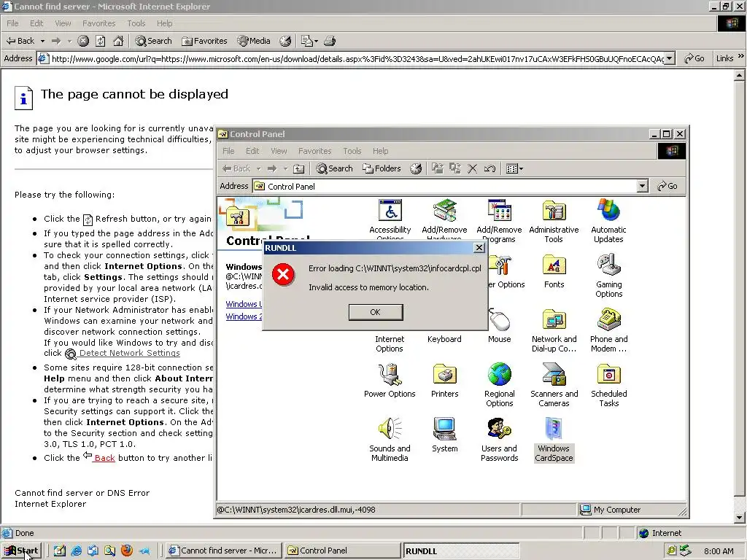Open Favorites pane from Internet Explorer toolbar

(204, 41)
